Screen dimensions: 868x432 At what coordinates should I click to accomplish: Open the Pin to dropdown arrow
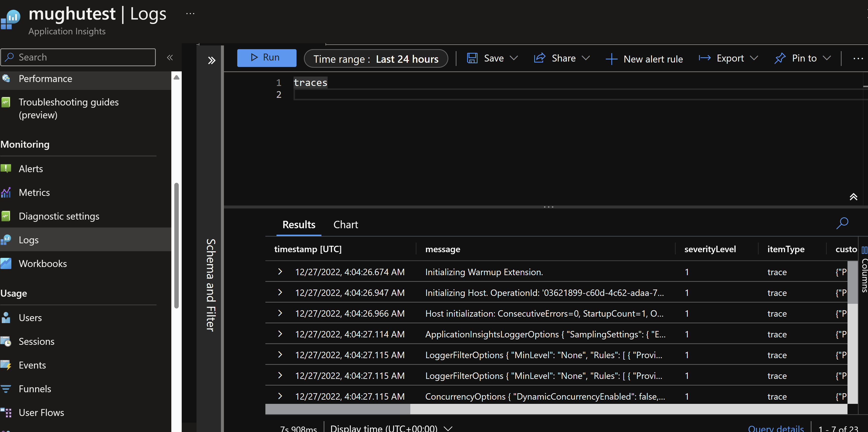coord(827,58)
